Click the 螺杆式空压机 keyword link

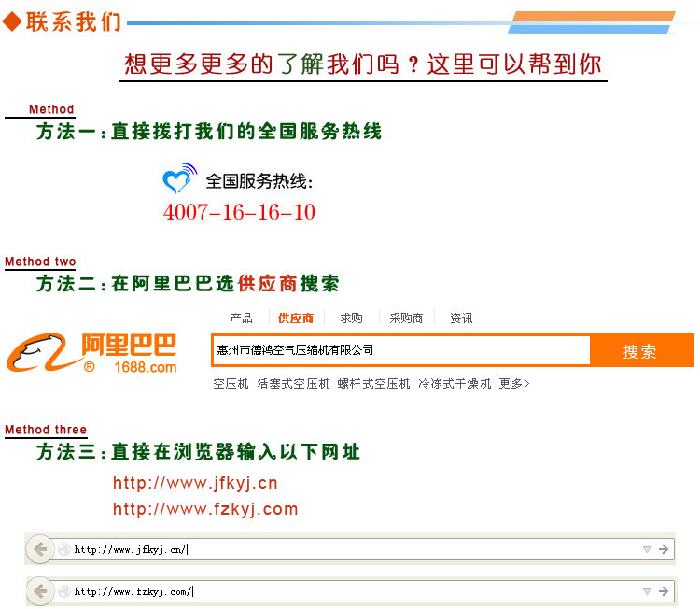point(373,384)
